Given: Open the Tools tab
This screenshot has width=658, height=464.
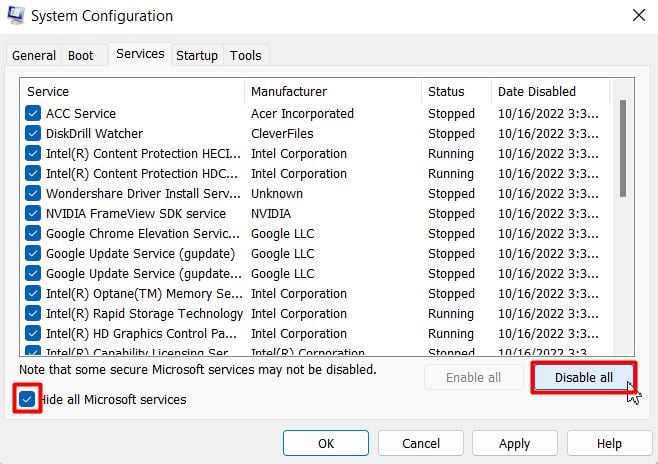Looking at the screenshot, I should [x=246, y=56].
